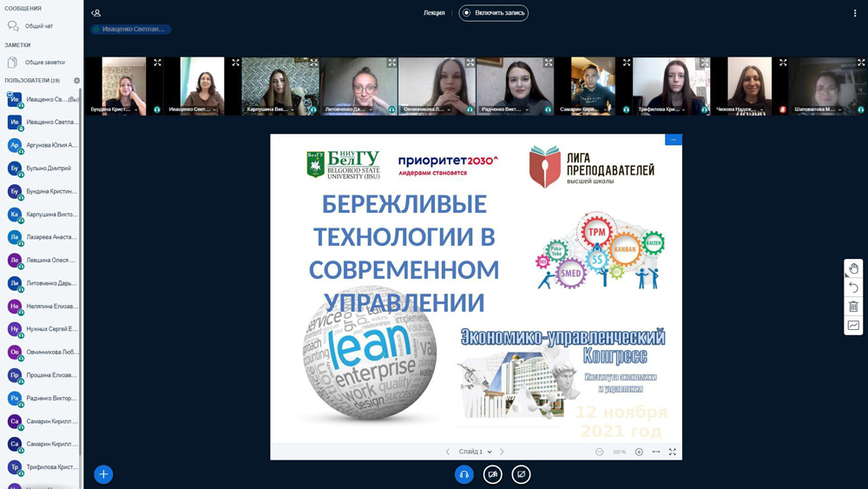This screenshot has height=489, width=868.
Task: Click the blue plus actions button
Action: (x=103, y=474)
